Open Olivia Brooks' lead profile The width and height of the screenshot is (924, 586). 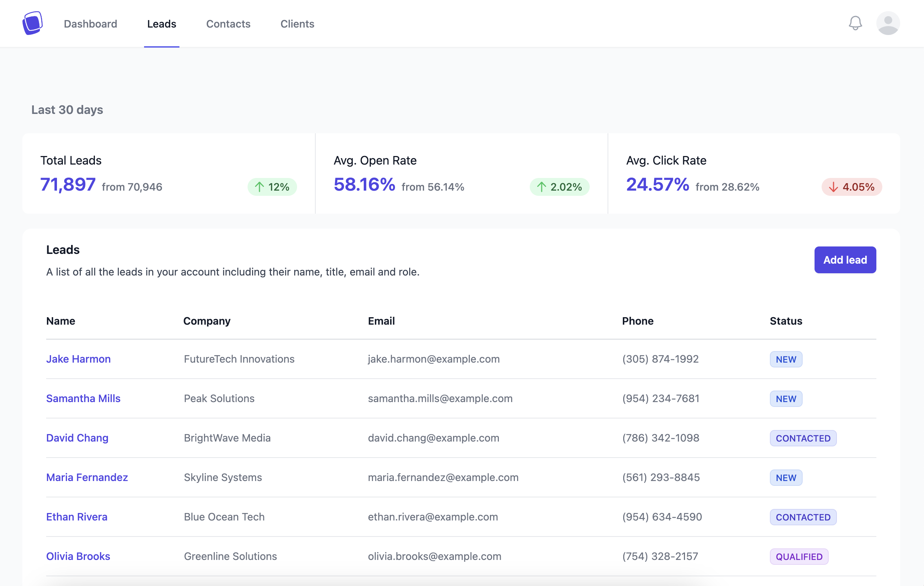[78, 556]
